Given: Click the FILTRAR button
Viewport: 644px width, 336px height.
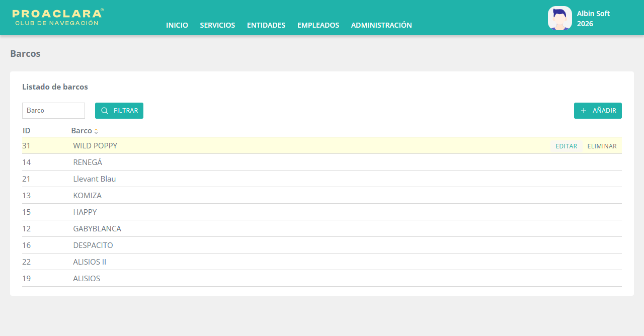Looking at the screenshot, I should pyautogui.click(x=119, y=111).
